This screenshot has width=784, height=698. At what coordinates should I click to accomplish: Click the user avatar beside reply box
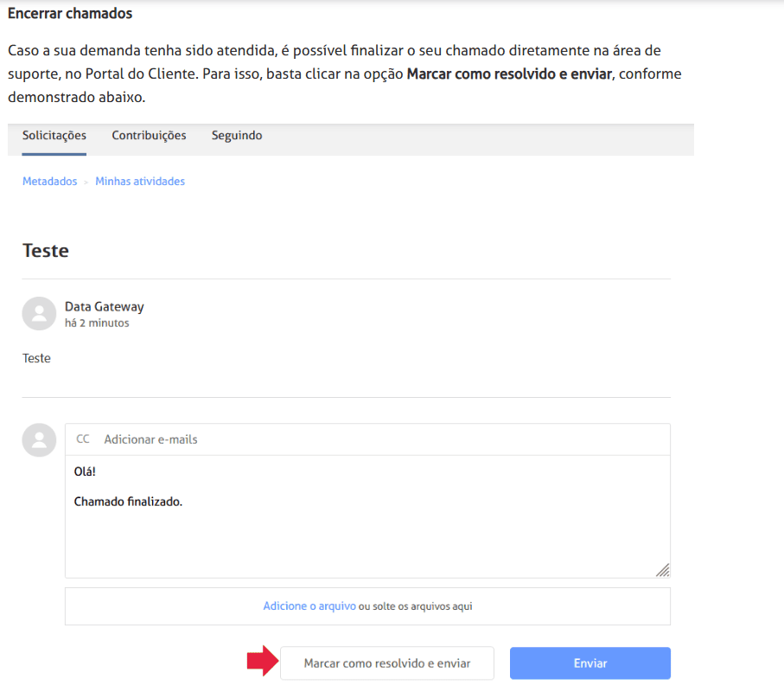[38, 440]
